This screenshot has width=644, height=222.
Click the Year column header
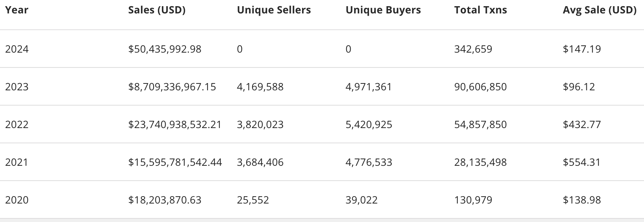click(x=17, y=10)
